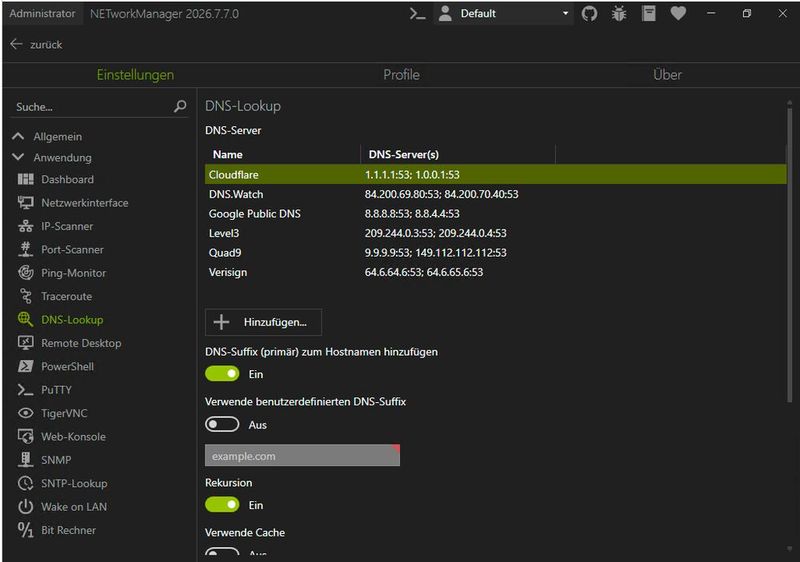Image resolution: width=800 pixels, height=562 pixels.
Task: Open Remote Desktop icon in sidebar
Action: pyautogui.click(x=26, y=343)
